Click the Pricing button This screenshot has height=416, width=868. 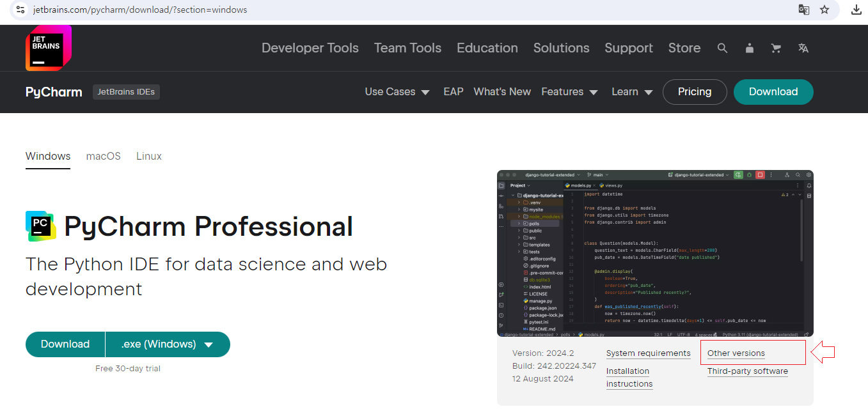pos(695,92)
